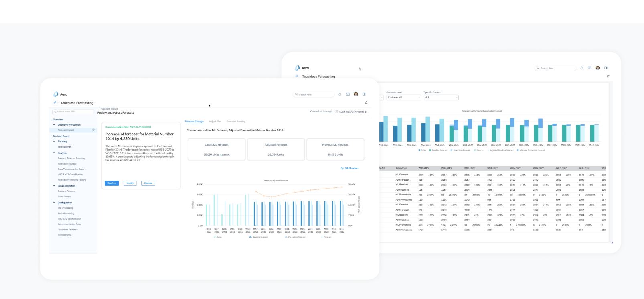Open Forecast Accuracy in sidebar

click(67, 164)
